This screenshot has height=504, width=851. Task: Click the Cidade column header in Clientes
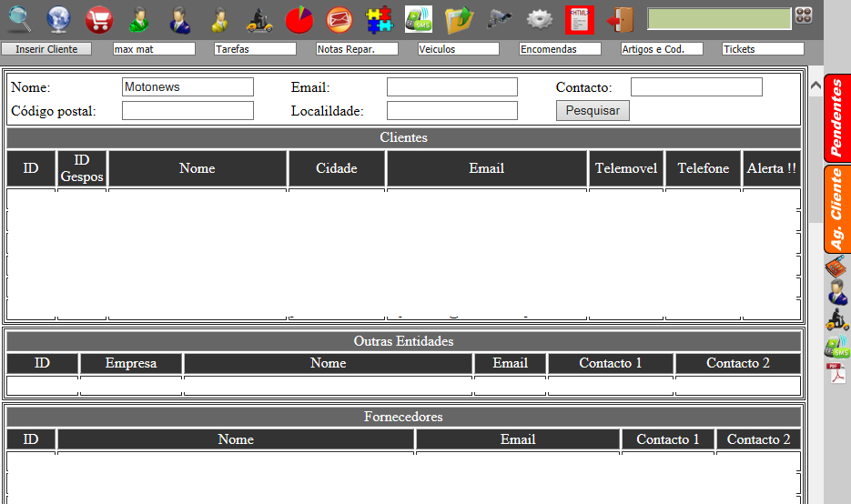coord(337,168)
